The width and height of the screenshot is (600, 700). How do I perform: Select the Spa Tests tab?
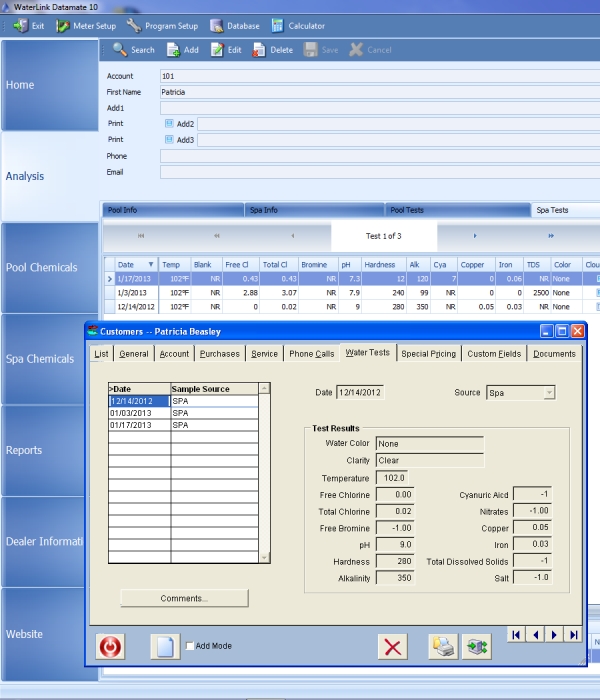tap(565, 210)
